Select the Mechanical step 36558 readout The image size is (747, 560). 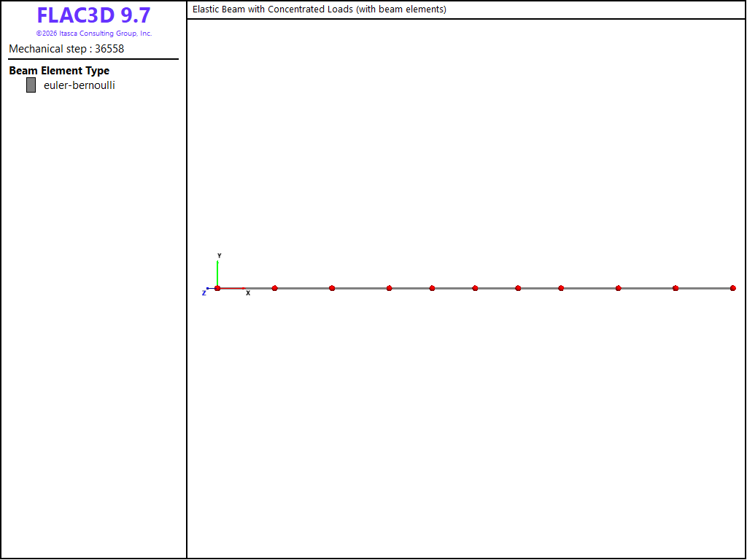(66, 49)
